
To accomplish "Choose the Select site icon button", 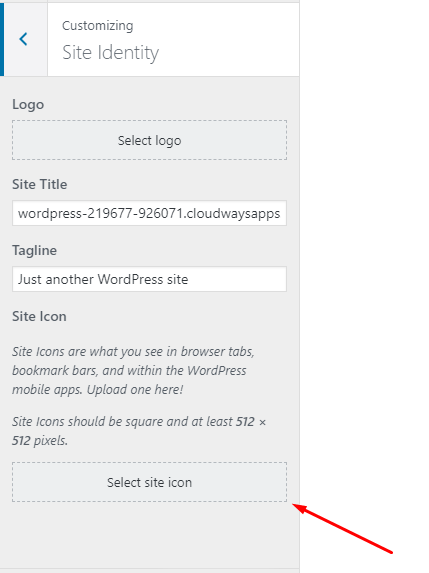I will tap(149, 482).
